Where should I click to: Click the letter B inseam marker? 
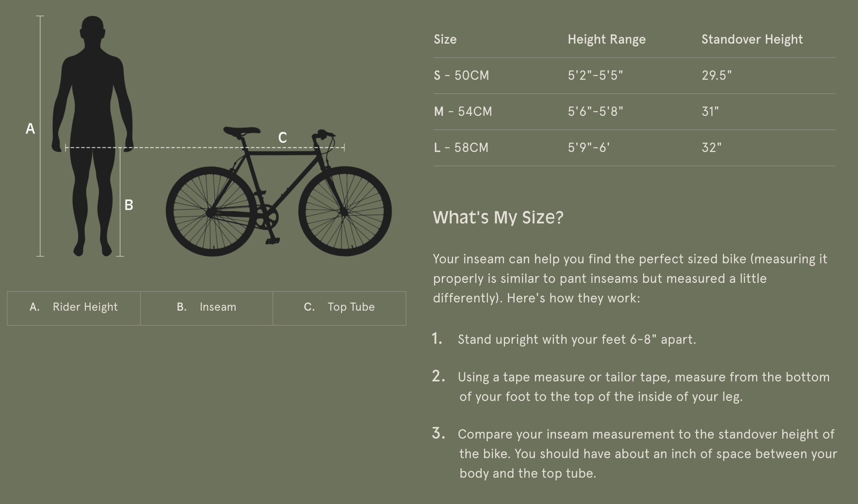coord(129,205)
